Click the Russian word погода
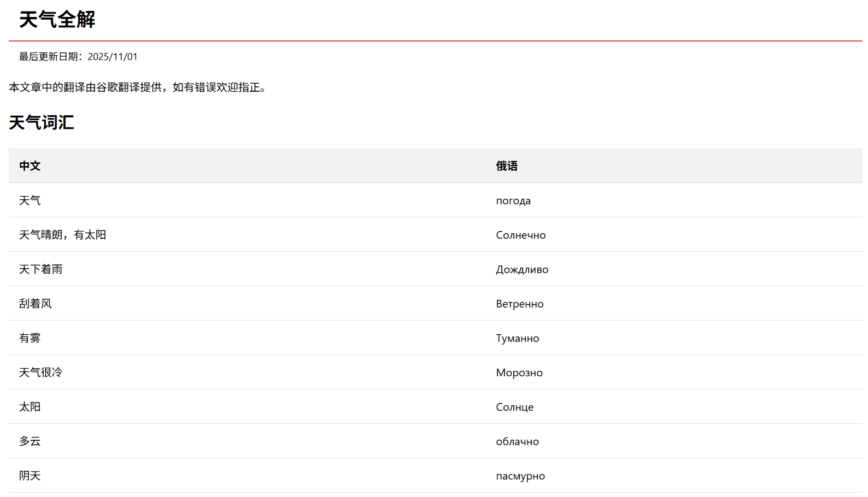The width and height of the screenshot is (868, 497). coord(513,200)
